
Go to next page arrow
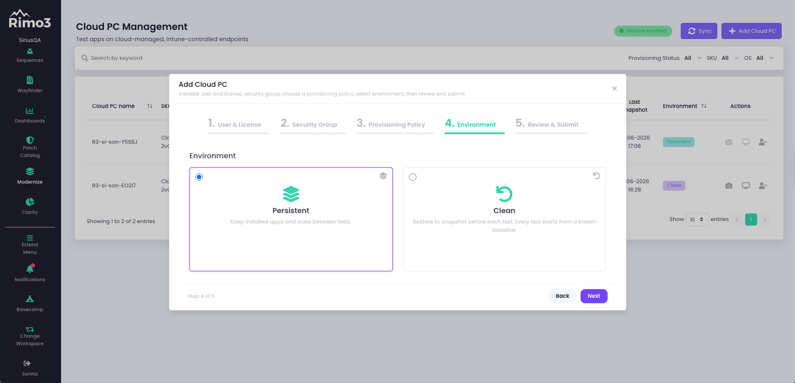click(x=765, y=220)
